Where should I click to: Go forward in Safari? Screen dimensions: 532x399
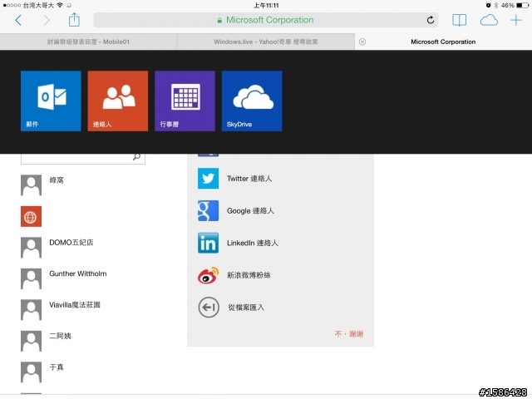(x=47, y=20)
